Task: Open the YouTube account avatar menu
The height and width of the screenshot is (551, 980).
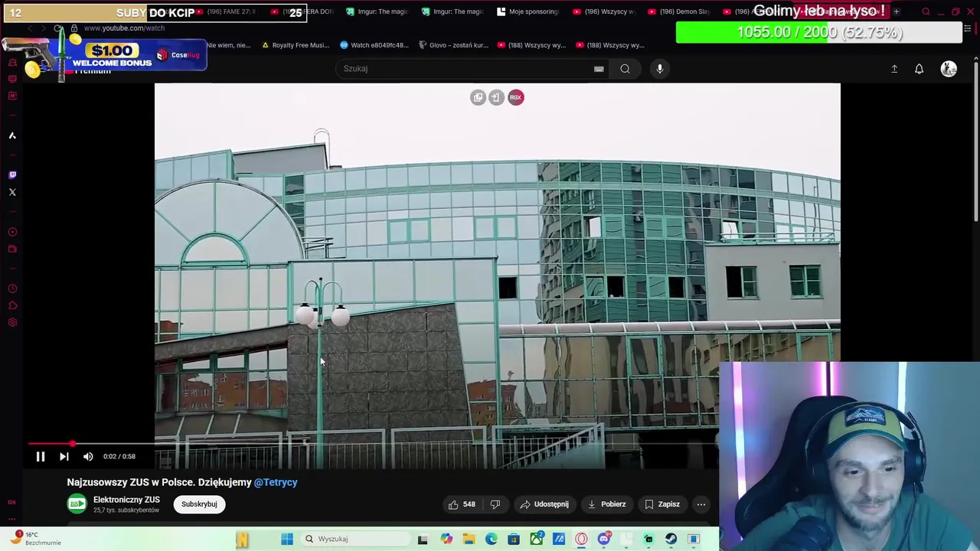Action: pyautogui.click(x=949, y=69)
